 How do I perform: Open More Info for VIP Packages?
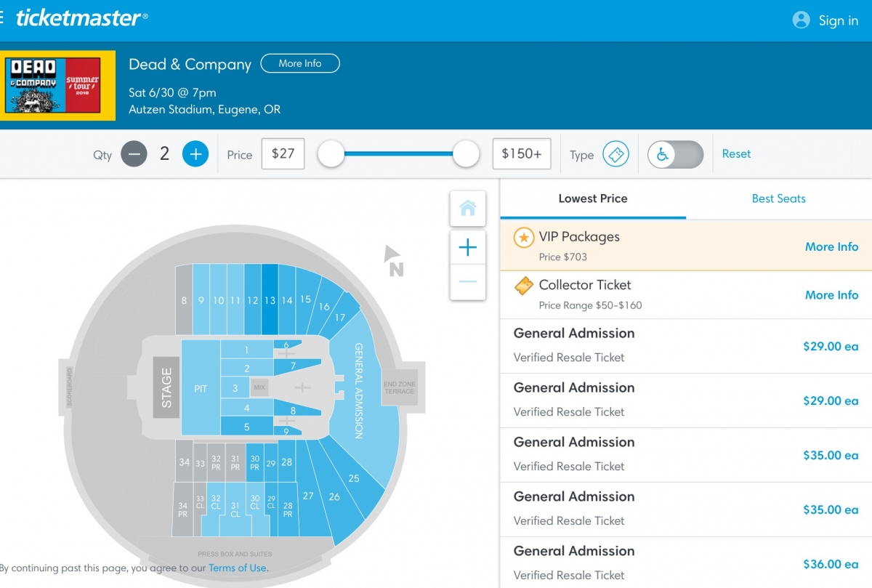831,246
